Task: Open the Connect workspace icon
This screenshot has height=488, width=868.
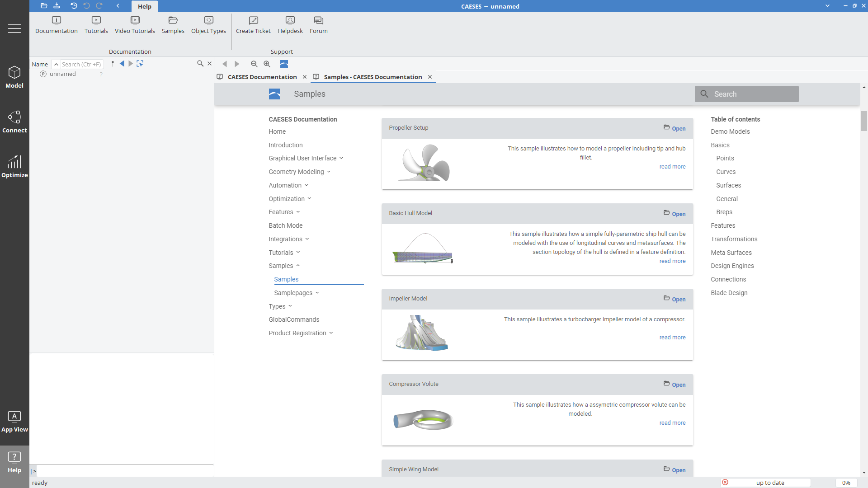Action: click(14, 122)
